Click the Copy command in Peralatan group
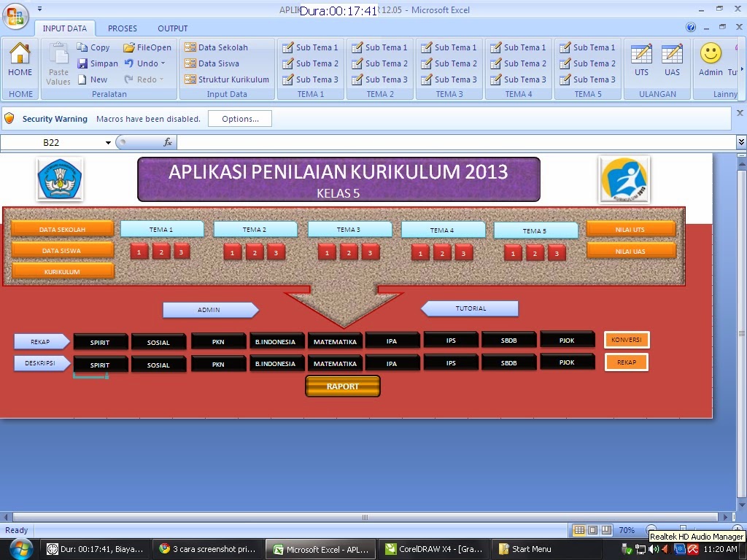 tap(93, 47)
